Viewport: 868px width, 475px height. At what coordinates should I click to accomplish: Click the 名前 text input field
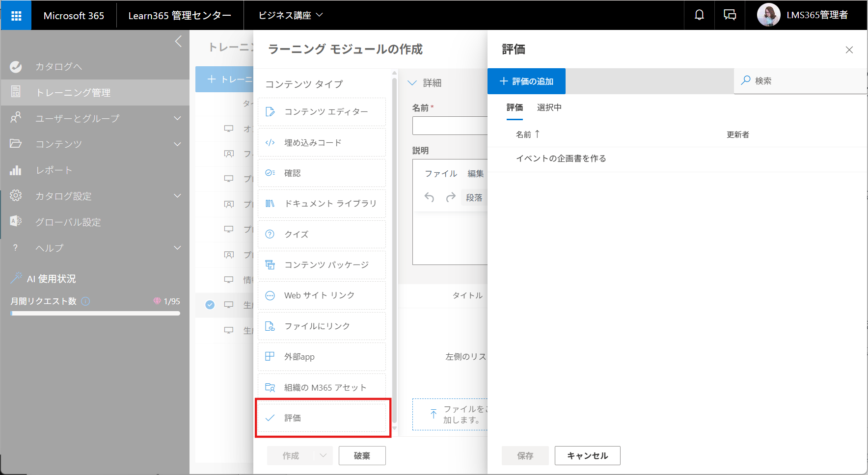coord(450,126)
